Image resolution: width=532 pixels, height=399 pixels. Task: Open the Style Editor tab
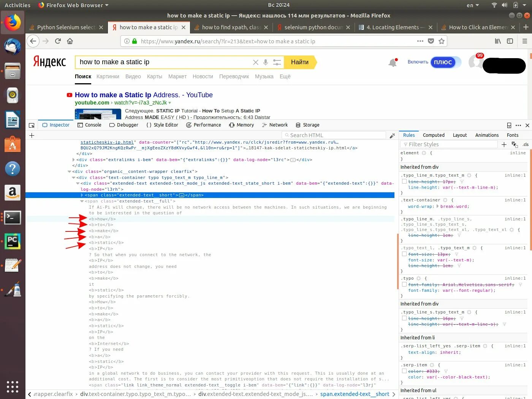(x=162, y=125)
